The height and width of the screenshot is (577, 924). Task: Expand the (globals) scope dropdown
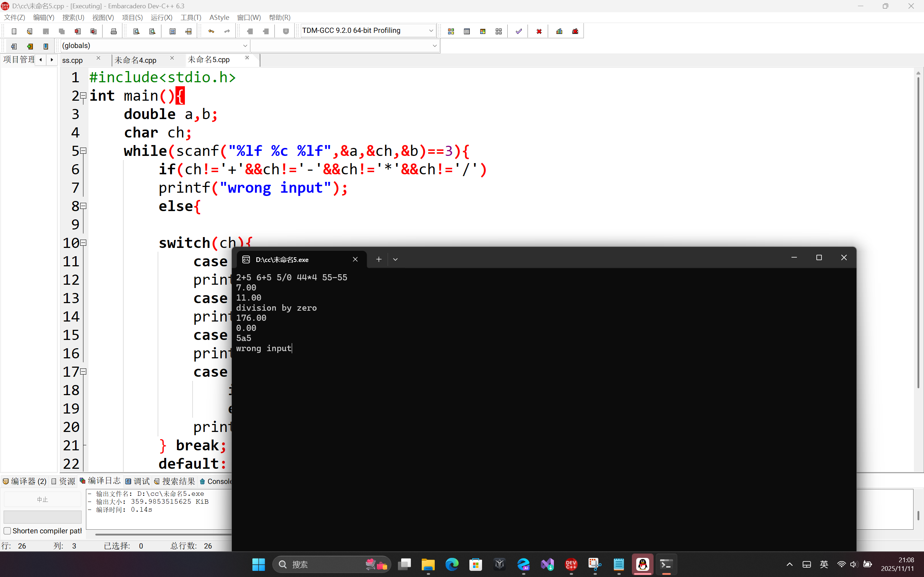tap(245, 46)
